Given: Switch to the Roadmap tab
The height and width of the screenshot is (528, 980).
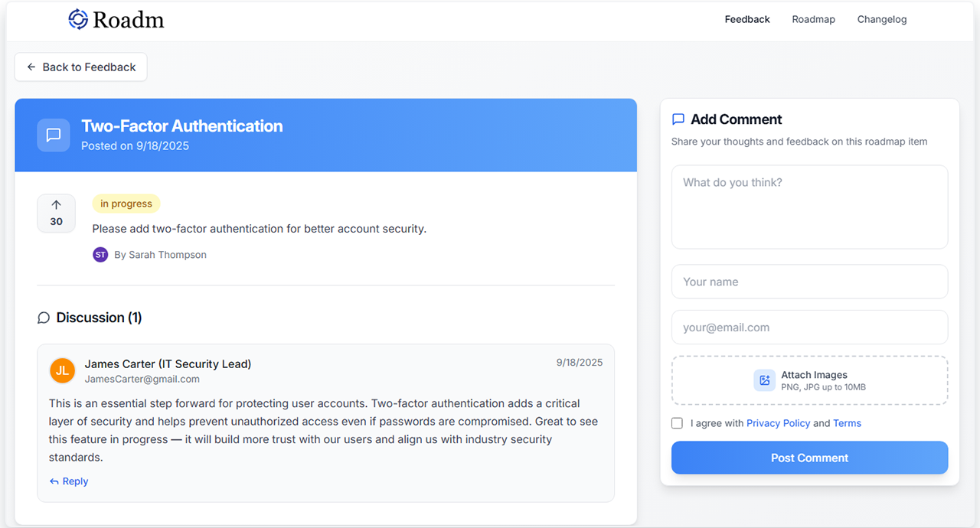Looking at the screenshot, I should point(813,19).
